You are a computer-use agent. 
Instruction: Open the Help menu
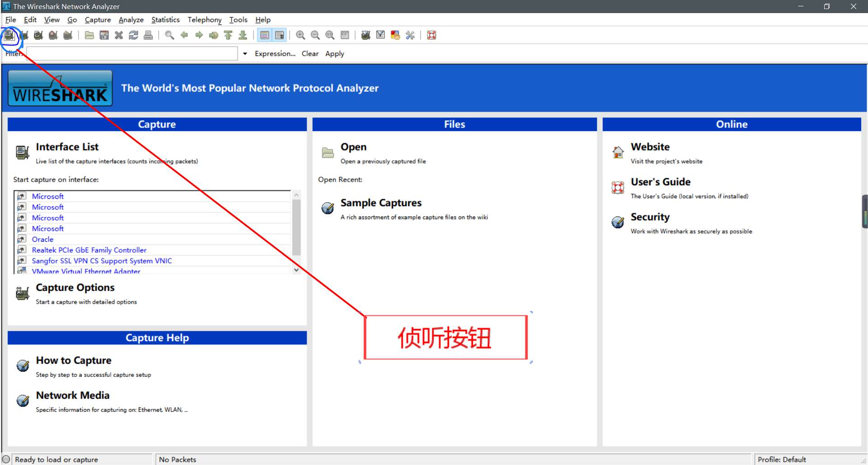pyautogui.click(x=263, y=20)
